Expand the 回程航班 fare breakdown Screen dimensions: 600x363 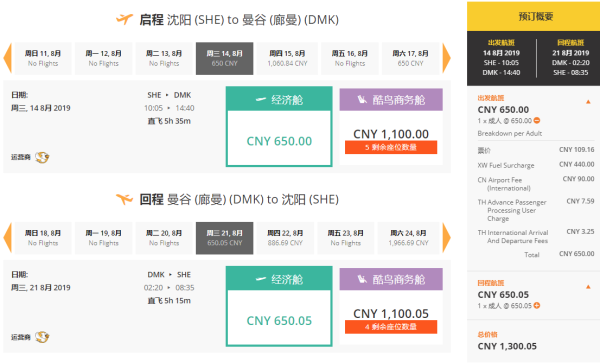coord(588,287)
